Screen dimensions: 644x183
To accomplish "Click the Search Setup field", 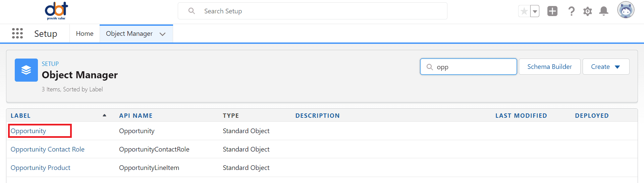I will (312, 11).
